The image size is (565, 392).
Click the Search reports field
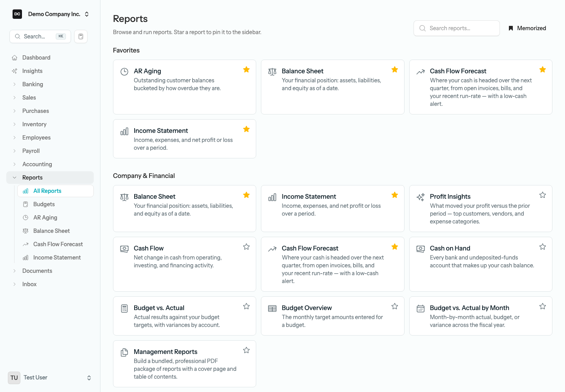point(457,28)
